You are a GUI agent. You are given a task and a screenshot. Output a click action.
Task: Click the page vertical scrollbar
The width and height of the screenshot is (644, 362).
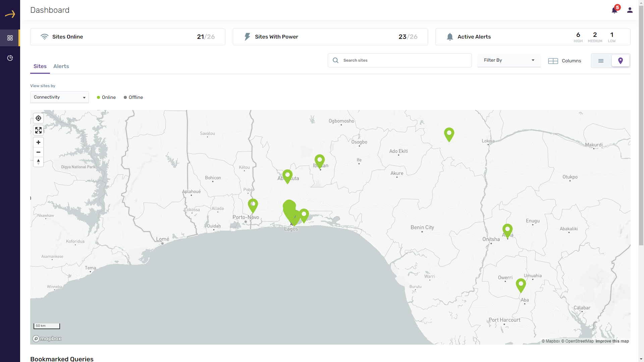point(641,126)
